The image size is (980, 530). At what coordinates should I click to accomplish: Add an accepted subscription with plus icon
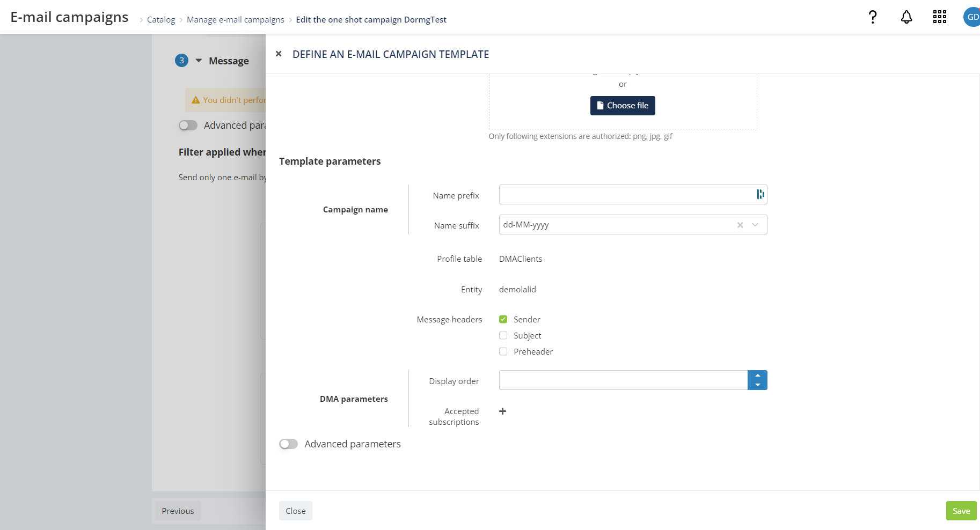[x=502, y=411]
